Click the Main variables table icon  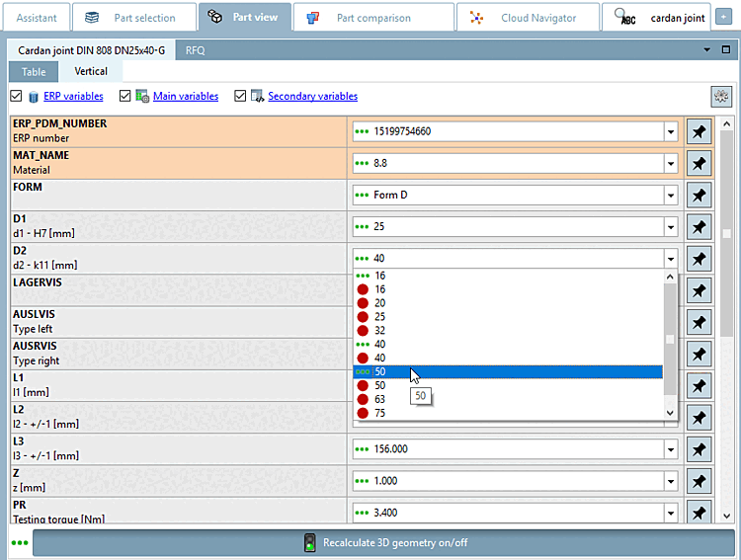click(142, 96)
